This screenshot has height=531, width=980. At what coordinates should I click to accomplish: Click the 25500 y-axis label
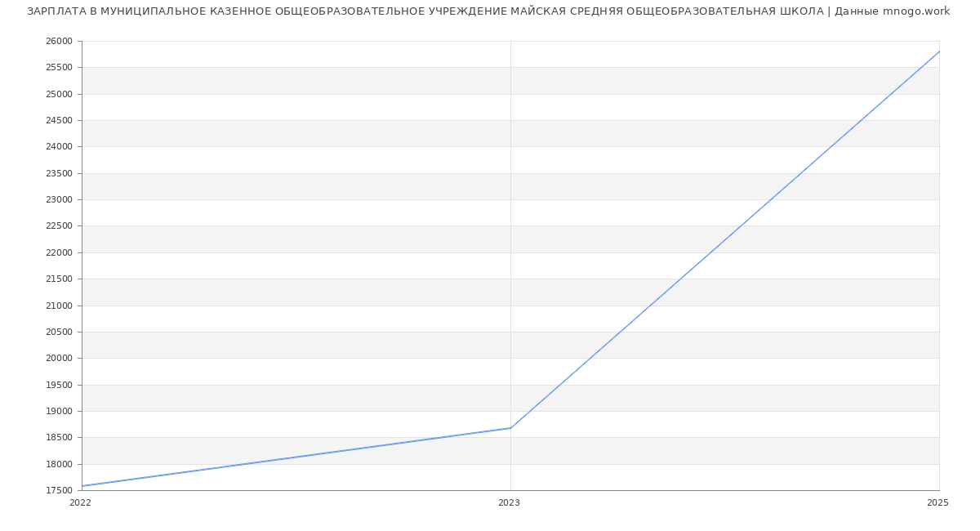click(x=59, y=68)
